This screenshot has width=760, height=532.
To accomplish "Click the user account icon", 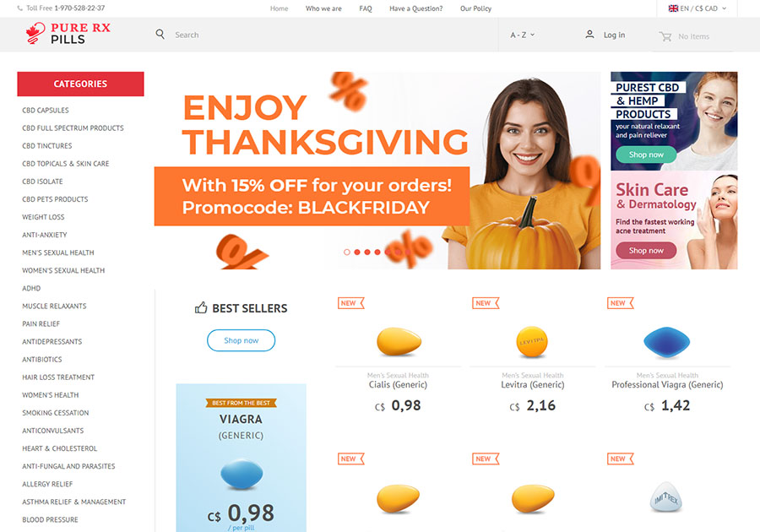I will 589,35.
